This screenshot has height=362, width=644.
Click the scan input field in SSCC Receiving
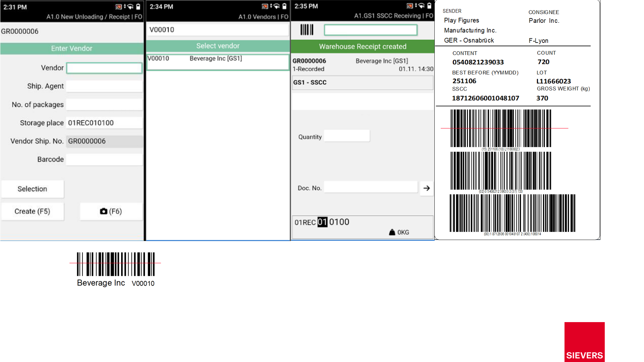(x=371, y=30)
